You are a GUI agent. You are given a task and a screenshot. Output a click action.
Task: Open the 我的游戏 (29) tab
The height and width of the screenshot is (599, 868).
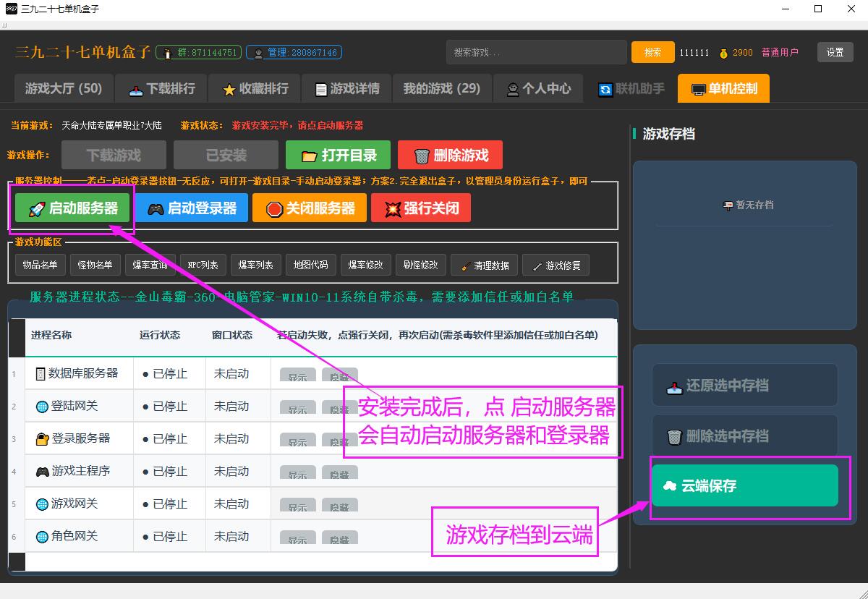point(441,89)
